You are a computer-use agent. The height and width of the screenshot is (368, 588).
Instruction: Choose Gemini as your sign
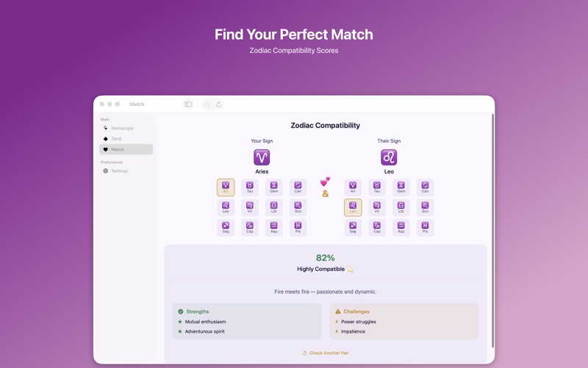point(273,187)
